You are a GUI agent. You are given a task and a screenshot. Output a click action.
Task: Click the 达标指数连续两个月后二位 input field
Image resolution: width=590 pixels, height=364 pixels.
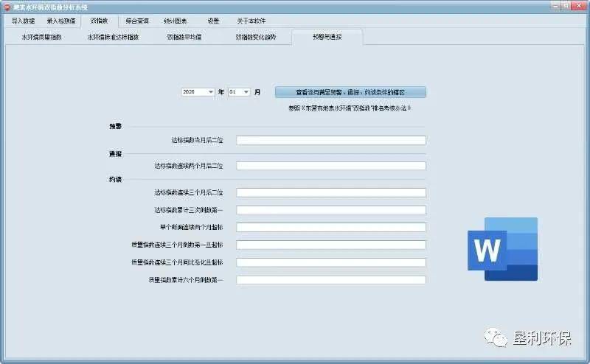pos(331,166)
